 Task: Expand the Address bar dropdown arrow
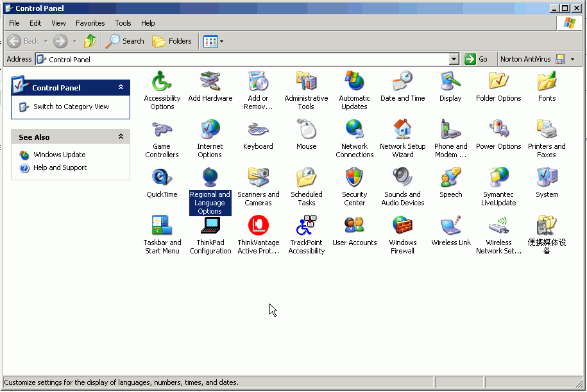point(454,59)
